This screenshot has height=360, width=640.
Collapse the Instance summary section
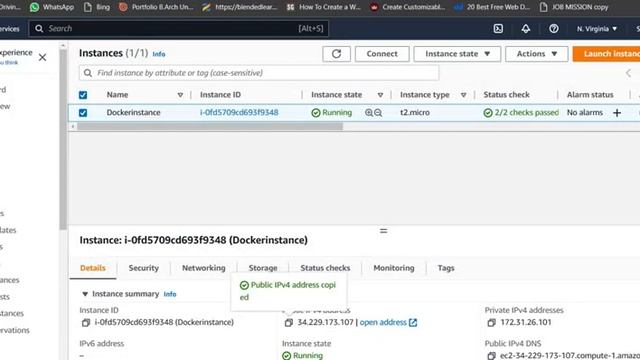(85, 294)
